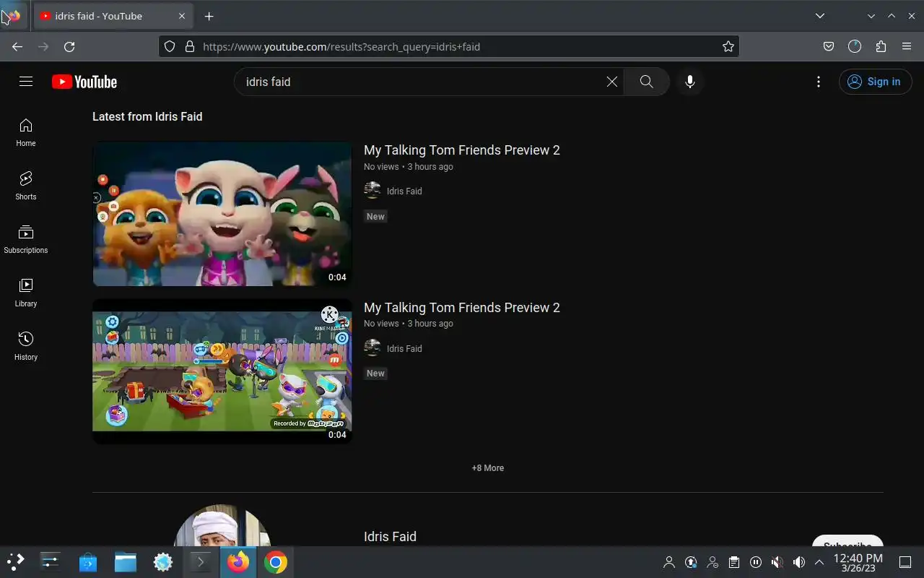Open second 'My Talking Tom Friends Preview 2' title

pos(462,308)
